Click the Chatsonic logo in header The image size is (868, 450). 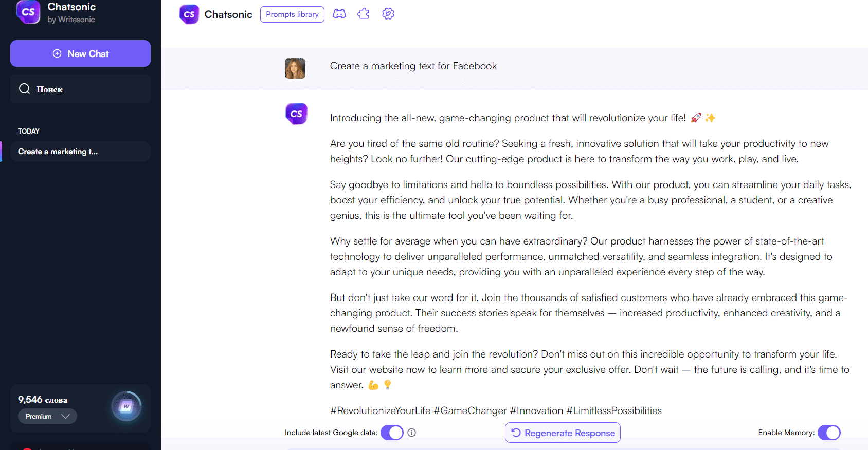(189, 14)
